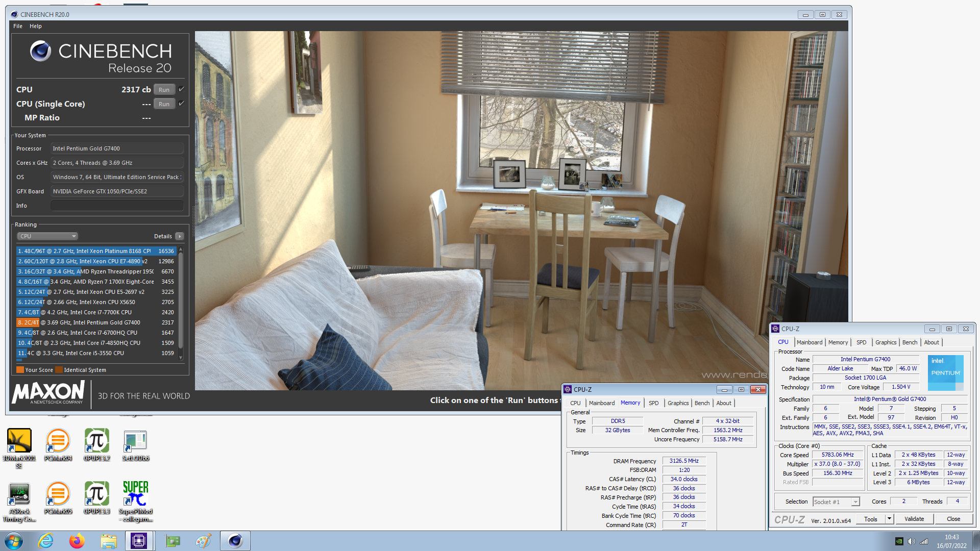Launch Internet Explorer from taskbar
This screenshot has height=551, width=980.
click(46, 541)
